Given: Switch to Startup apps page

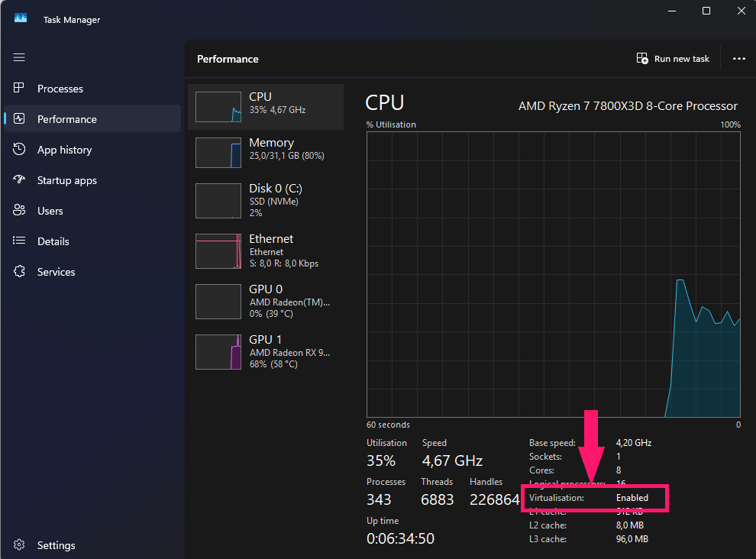Looking at the screenshot, I should (92, 180).
